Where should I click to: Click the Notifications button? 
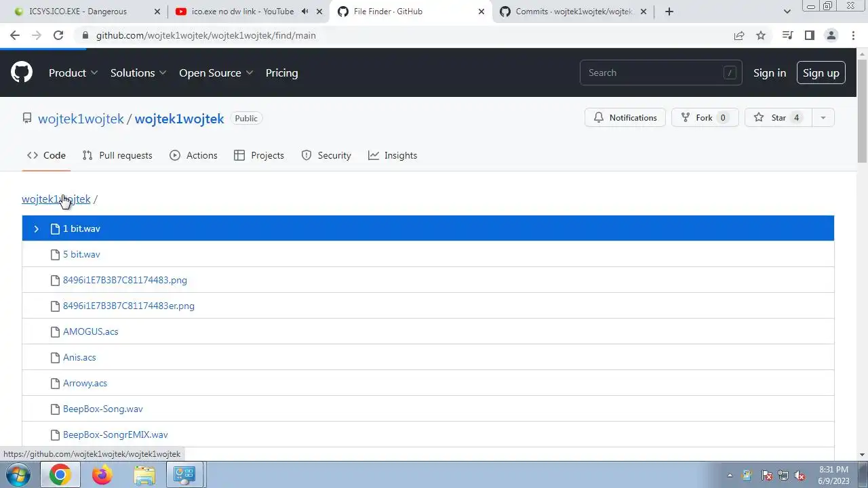(x=625, y=118)
